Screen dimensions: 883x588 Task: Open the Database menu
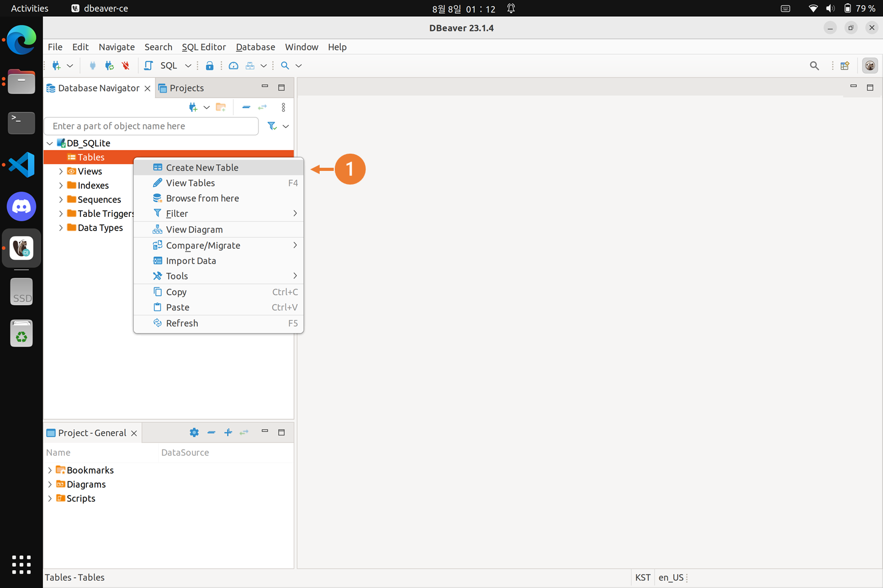(x=255, y=47)
